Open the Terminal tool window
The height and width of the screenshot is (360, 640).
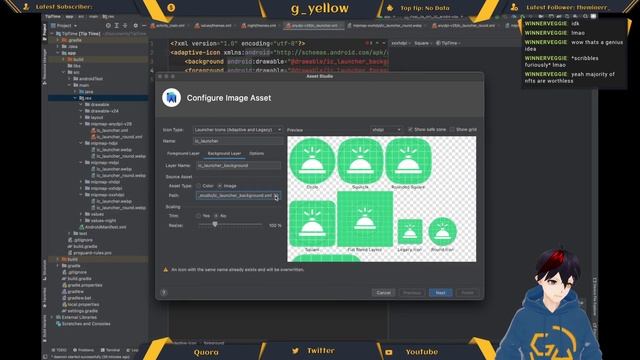tap(110, 350)
